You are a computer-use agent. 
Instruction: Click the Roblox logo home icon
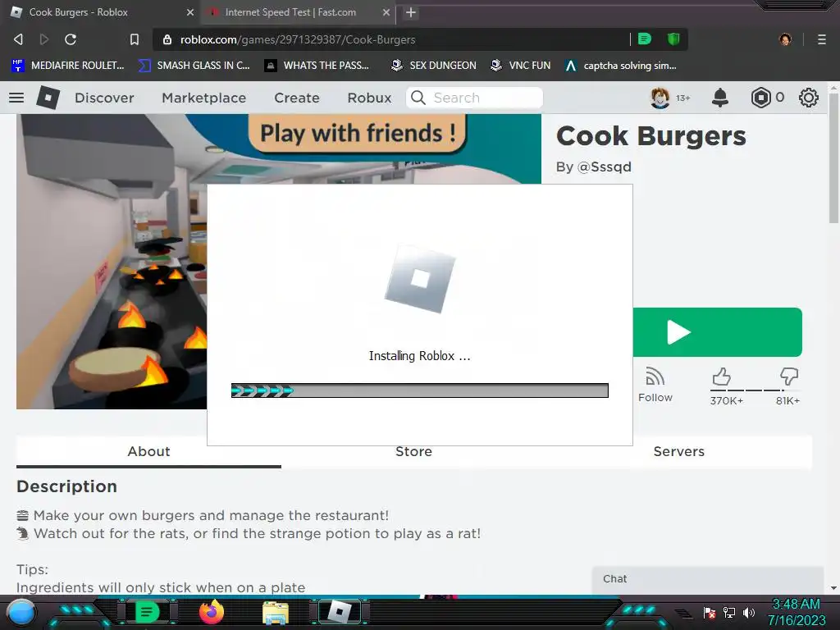tap(48, 98)
